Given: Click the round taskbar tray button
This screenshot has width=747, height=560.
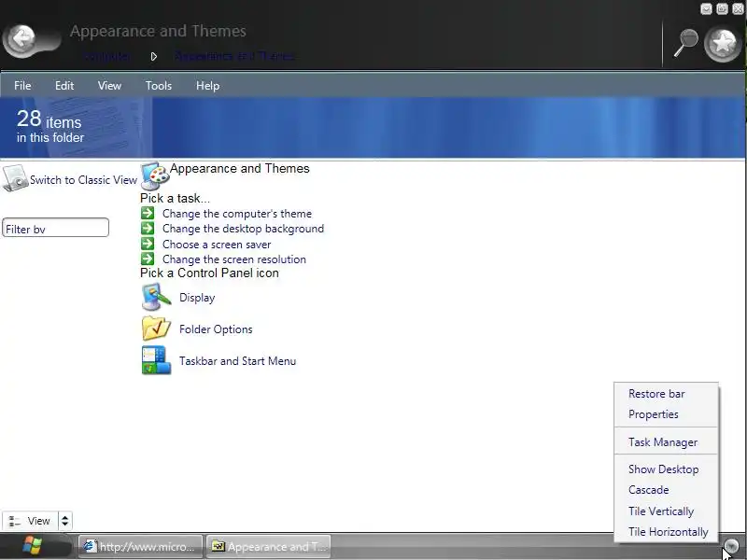Looking at the screenshot, I should pos(731,545).
